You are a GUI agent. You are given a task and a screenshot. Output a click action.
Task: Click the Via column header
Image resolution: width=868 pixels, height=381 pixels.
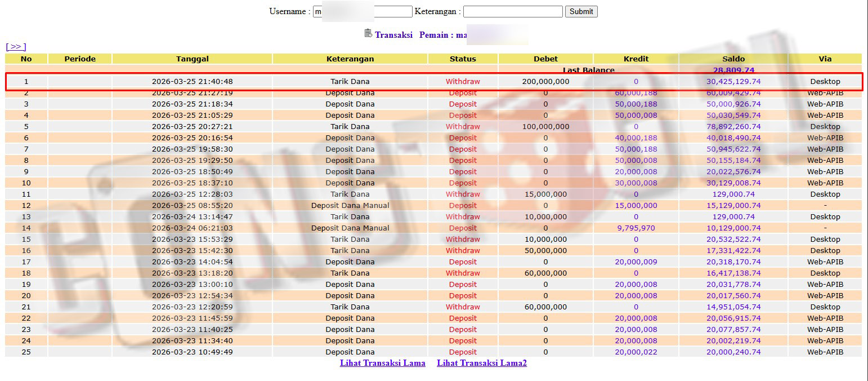point(825,59)
